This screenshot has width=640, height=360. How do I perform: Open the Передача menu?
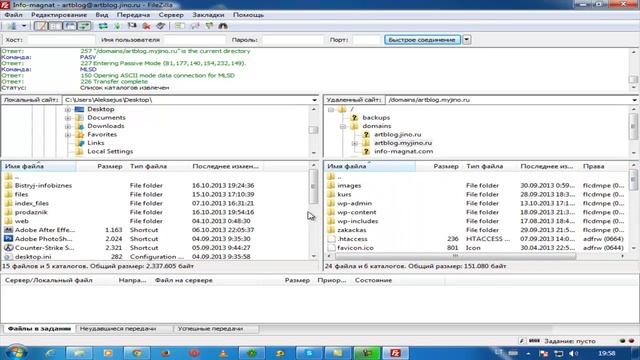tap(133, 15)
